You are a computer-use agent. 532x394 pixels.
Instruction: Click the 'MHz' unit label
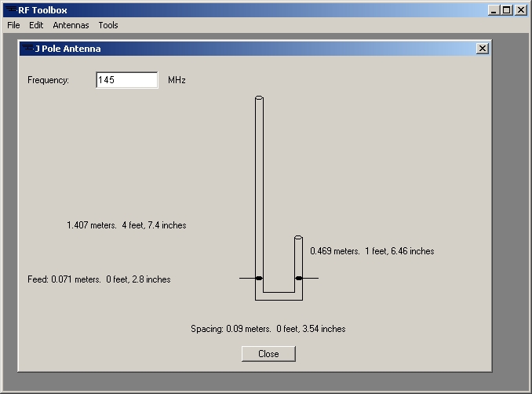coord(177,80)
